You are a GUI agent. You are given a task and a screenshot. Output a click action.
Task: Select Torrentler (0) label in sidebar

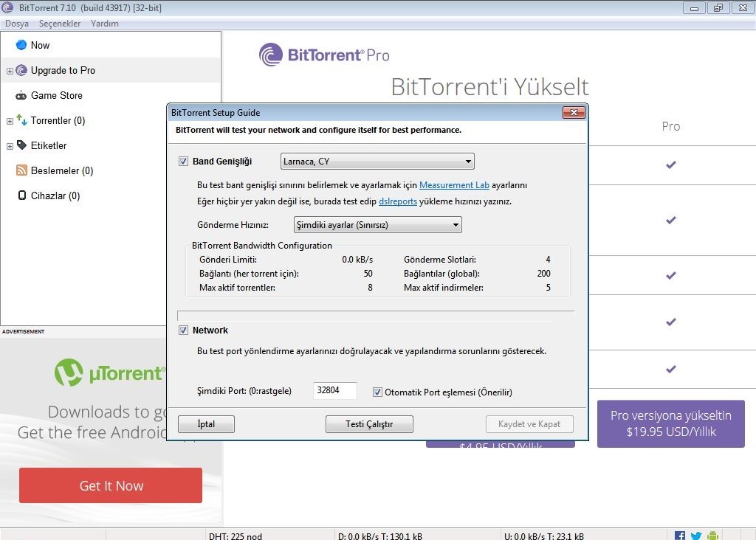(x=58, y=120)
